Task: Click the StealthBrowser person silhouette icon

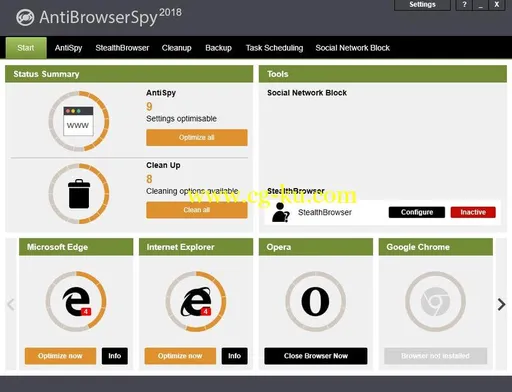Action: (x=280, y=213)
